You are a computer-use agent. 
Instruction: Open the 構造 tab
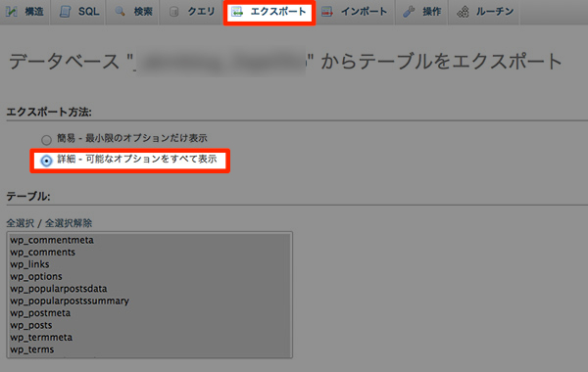coord(24,12)
